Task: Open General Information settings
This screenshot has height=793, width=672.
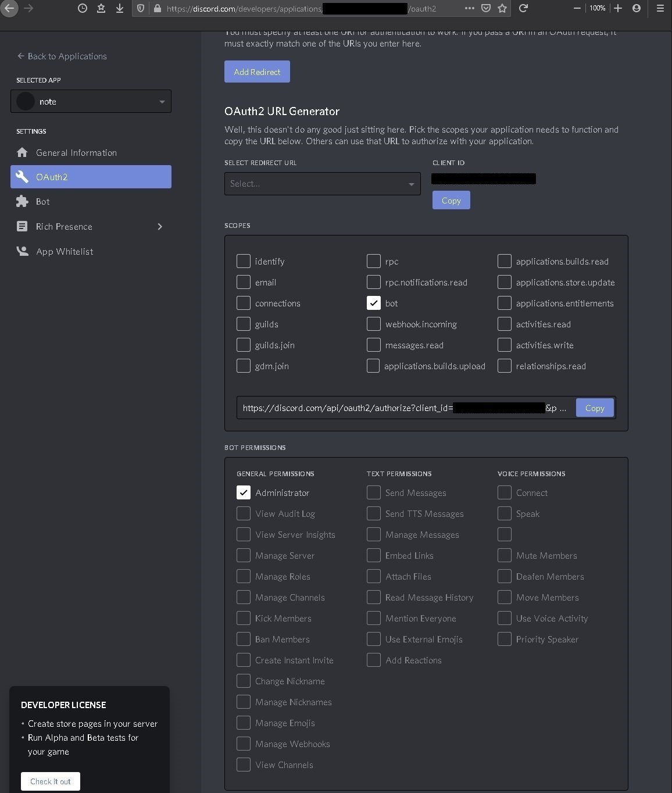Action: (x=91, y=152)
